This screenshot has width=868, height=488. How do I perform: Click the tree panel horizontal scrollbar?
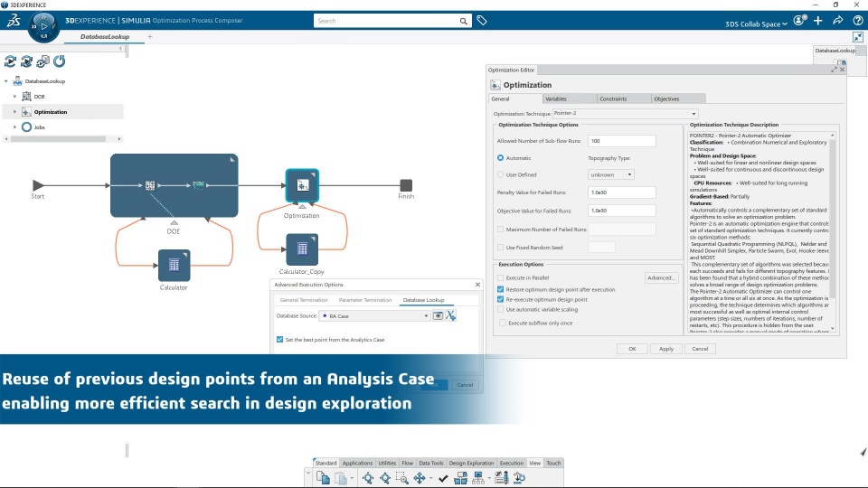[x=58, y=139]
